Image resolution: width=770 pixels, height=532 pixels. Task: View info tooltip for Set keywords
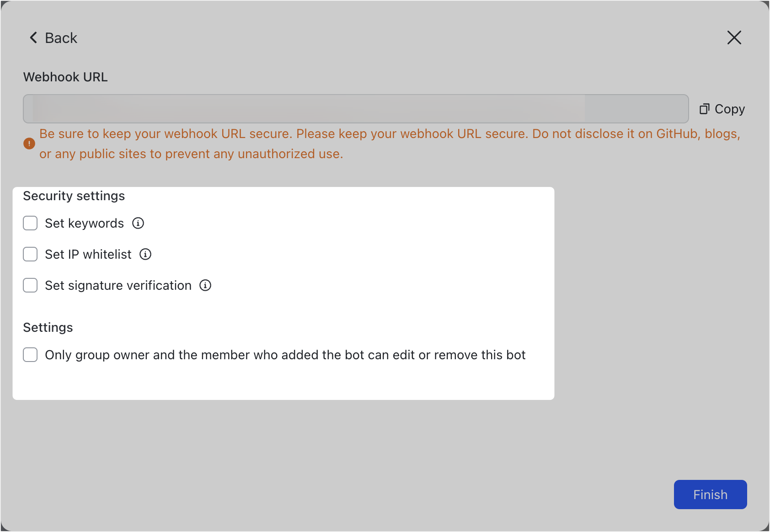pos(138,223)
